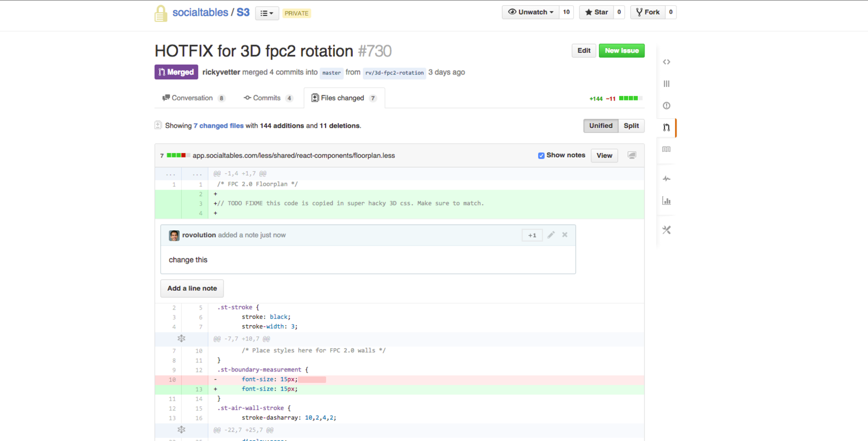
Task: Click Add a line note button
Action: tap(192, 288)
